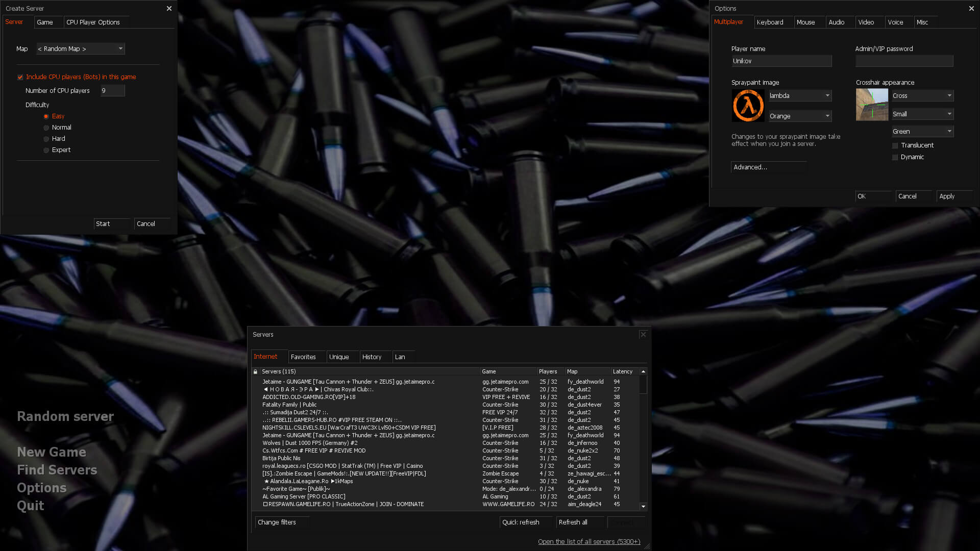Open Misc tab in Options
Image resolution: width=980 pixels, height=551 pixels.
point(926,22)
